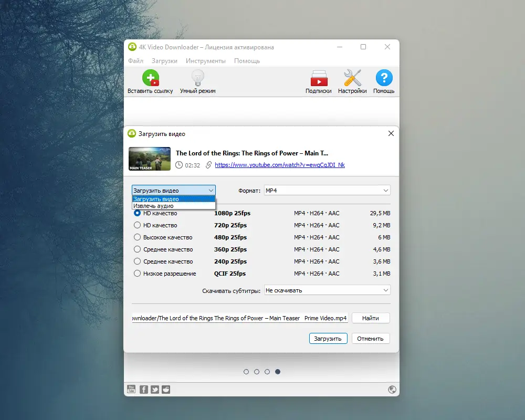Collapse the Загрузить видео mode combo box

point(173,190)
